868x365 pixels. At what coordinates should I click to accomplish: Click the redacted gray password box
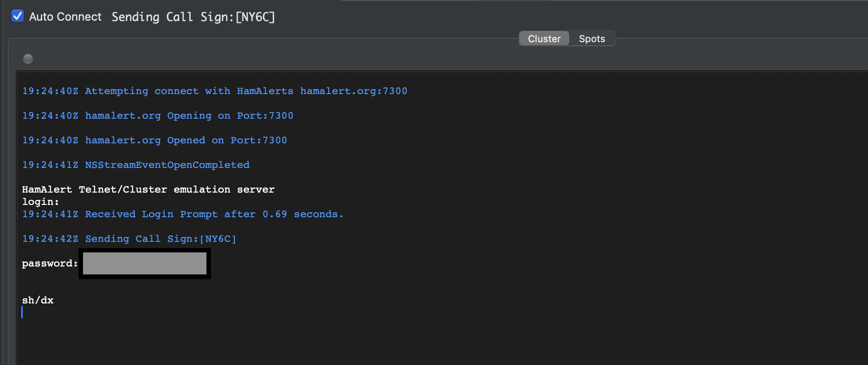tap(145, 263)
